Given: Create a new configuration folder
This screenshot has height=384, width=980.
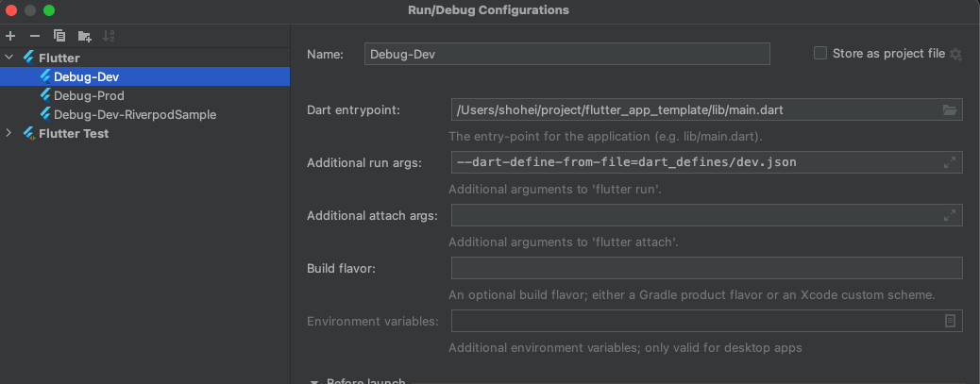Looking at the screenshot, I should [x=84, y=36].
